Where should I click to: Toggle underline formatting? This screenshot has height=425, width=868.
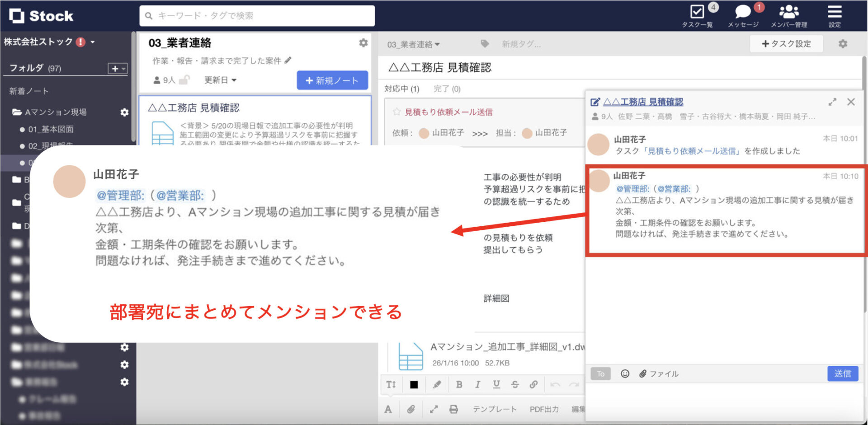pyautogui.click(x=496, y=384)
